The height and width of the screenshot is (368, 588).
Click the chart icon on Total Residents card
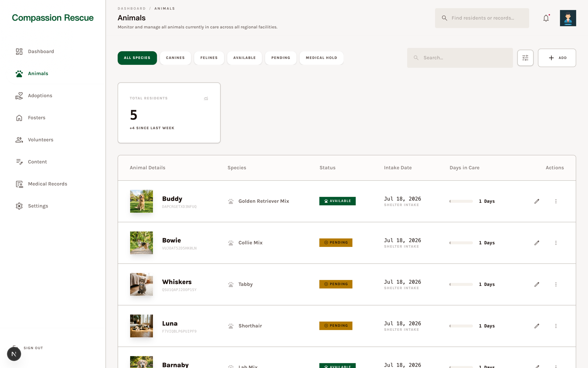[206, 98]
